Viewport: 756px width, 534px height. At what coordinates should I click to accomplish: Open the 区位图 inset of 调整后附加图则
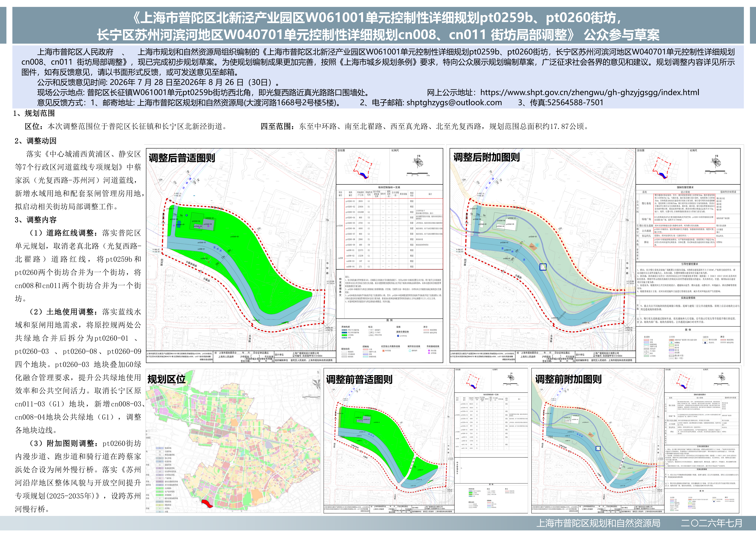[662, 166]
